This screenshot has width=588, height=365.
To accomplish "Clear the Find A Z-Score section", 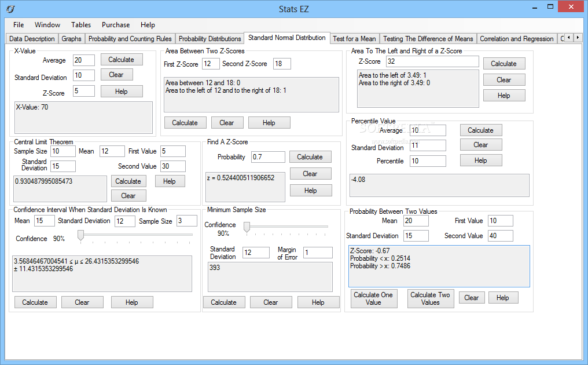I will pos(310,173).
